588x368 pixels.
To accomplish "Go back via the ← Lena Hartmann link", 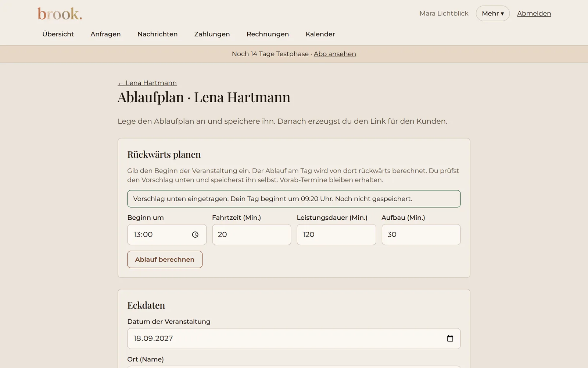I will [147, 83].
